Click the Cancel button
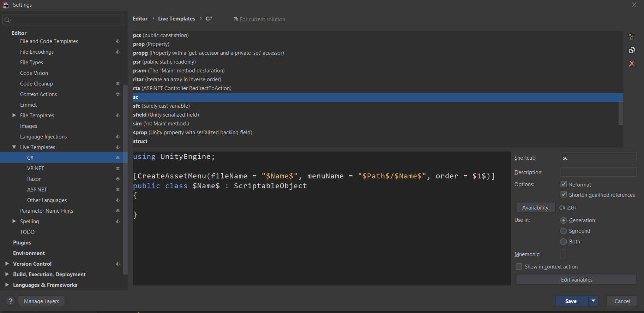 (x=622, y=301)
